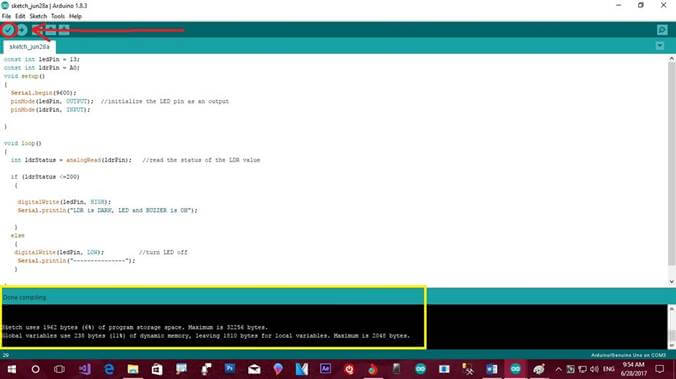
Task: Open Microsoft Word from the taskbar
Action: 491,369
